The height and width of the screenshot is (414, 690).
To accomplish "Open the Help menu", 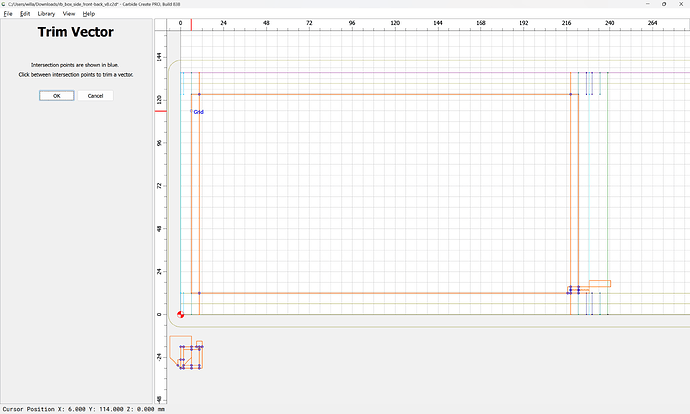I will [89, 14].
